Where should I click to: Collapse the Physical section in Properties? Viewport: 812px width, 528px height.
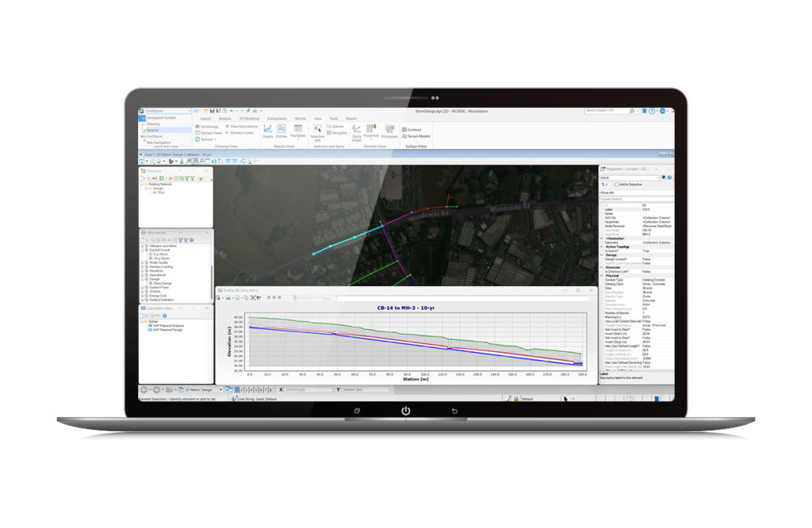[602, 276]
